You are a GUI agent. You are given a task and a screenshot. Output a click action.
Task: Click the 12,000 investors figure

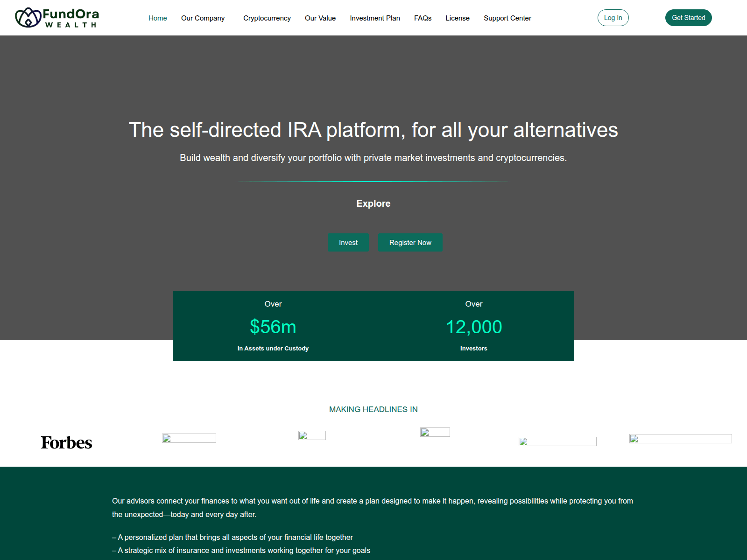[474, 327]
